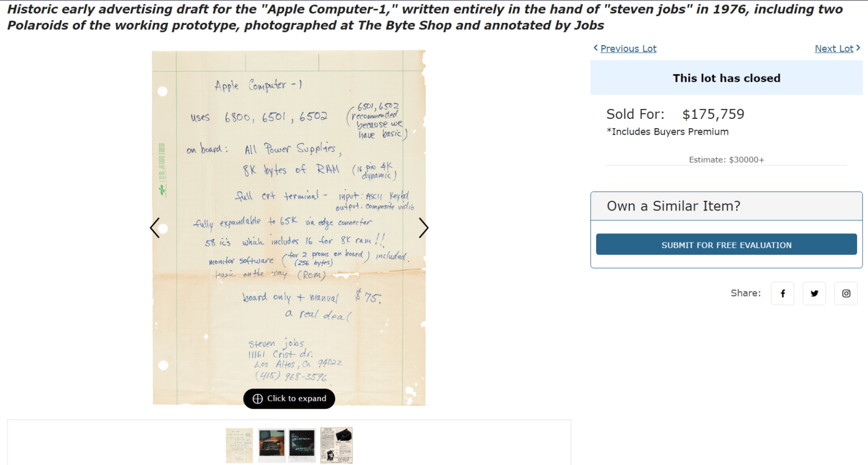
Task: Open the Instagram share icon
Action: [846, 294]
